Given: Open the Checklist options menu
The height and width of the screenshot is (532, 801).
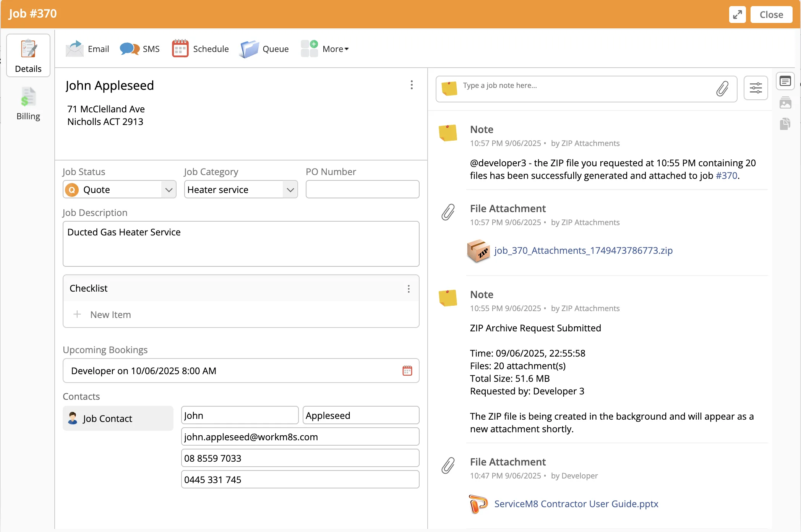Looking at the screenshot, I should point(409,289).
